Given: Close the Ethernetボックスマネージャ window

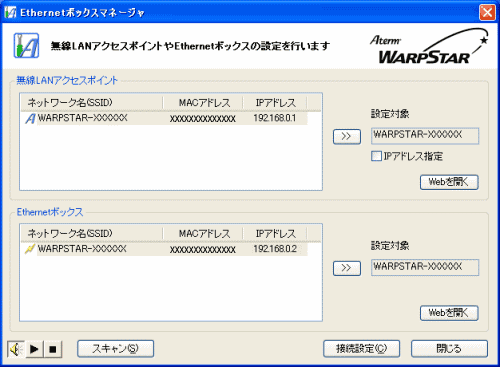Looking at the screenshot, I should [487, 13].
